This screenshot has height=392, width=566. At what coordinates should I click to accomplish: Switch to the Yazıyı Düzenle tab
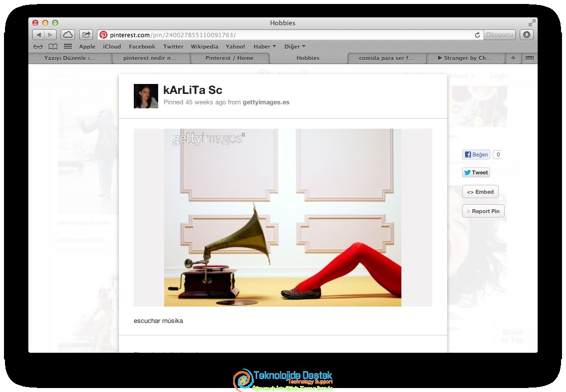coord(70,58)
